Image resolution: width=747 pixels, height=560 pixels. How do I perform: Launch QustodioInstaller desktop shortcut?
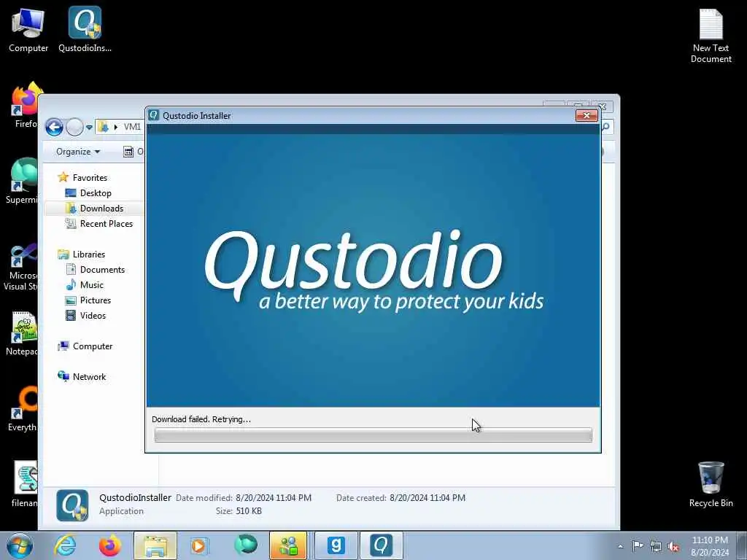tap(85, 29)
